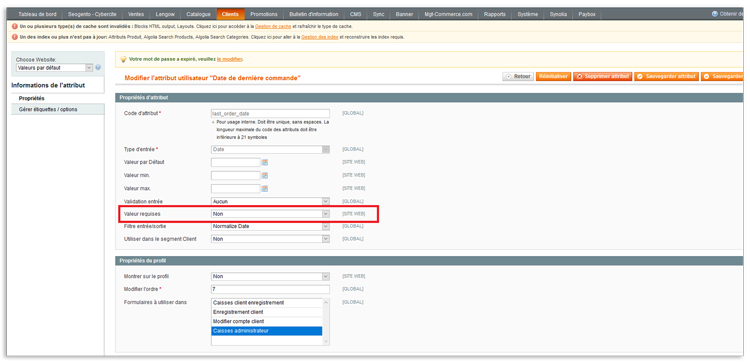Open the Catalogue menu
Viewport: 750px width, 363px height.
point(199,14)
